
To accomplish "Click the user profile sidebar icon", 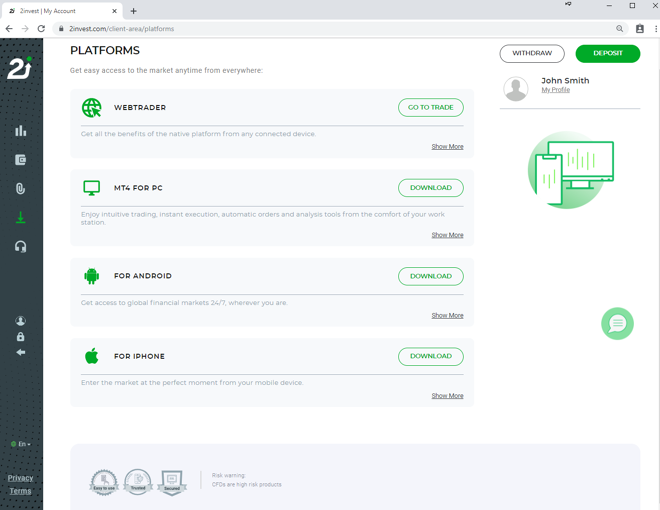I will tap(21, 321).
